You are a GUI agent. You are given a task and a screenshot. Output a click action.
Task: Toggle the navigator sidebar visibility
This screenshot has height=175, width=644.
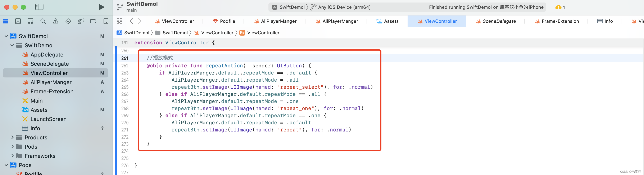(39, 7)
